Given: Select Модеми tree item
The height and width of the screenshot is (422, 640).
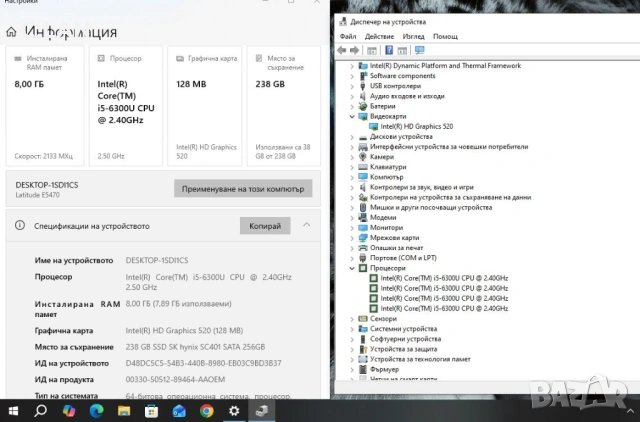Looking at the screenshot, I should (383, 218).
